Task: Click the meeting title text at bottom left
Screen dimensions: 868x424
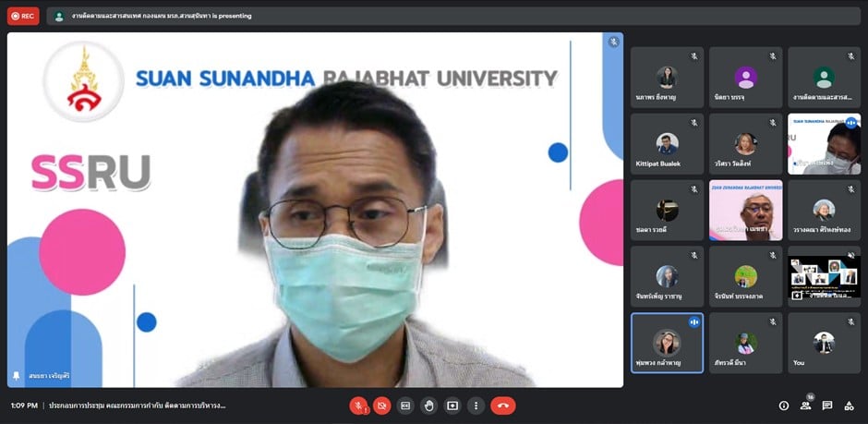Action: tap(137, 406)
